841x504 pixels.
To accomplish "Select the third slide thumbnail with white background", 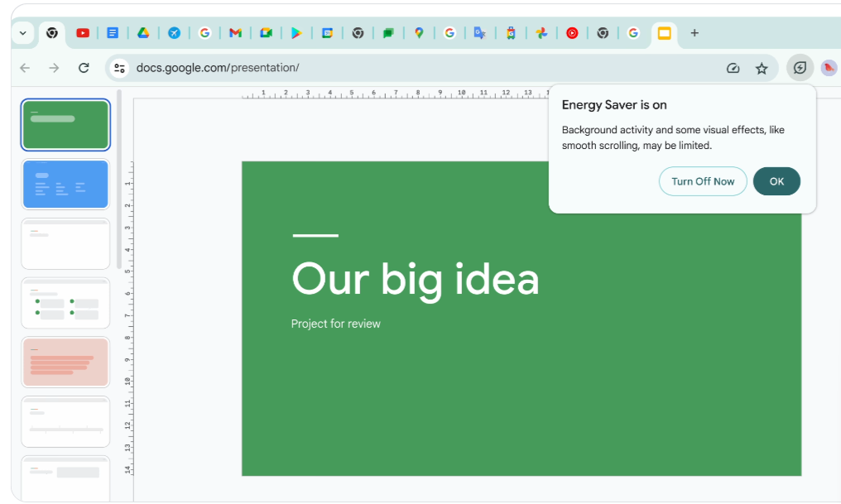I will (65, 243).
